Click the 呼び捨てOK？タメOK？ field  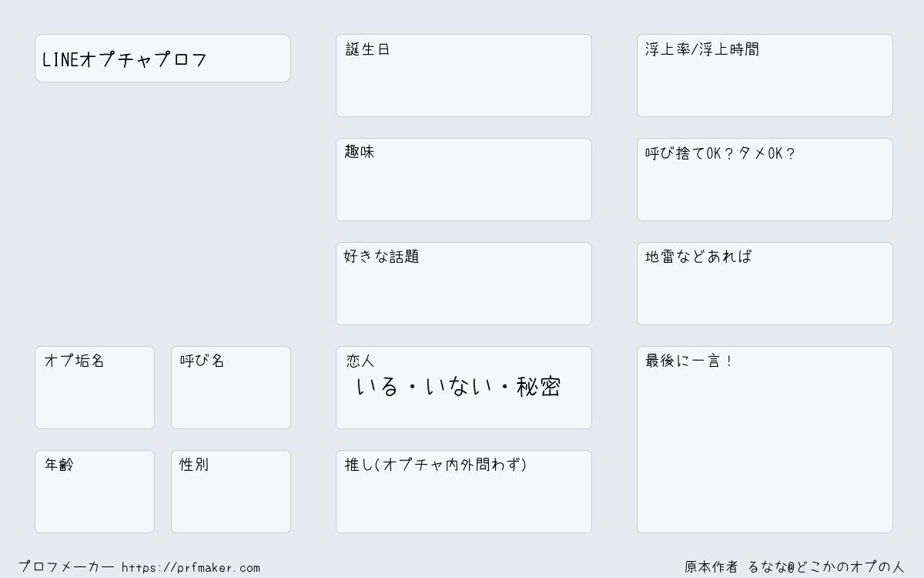click(x=765, y=180)
